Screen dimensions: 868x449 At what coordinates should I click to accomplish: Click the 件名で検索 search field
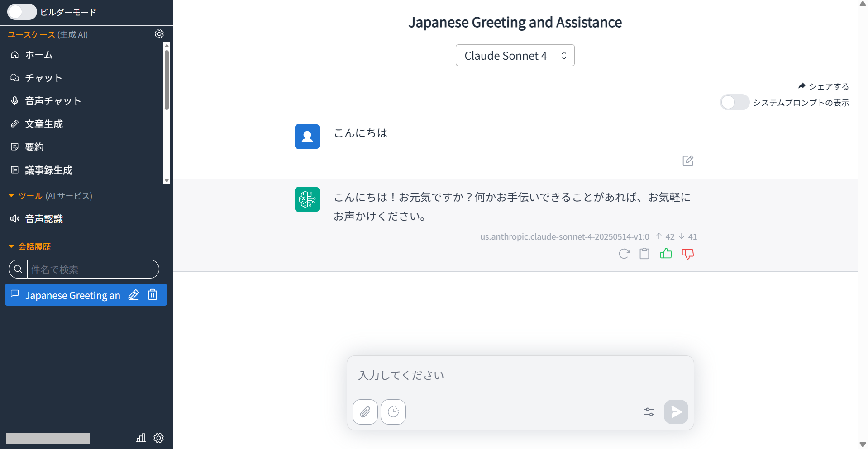click(x=93, y=269)
